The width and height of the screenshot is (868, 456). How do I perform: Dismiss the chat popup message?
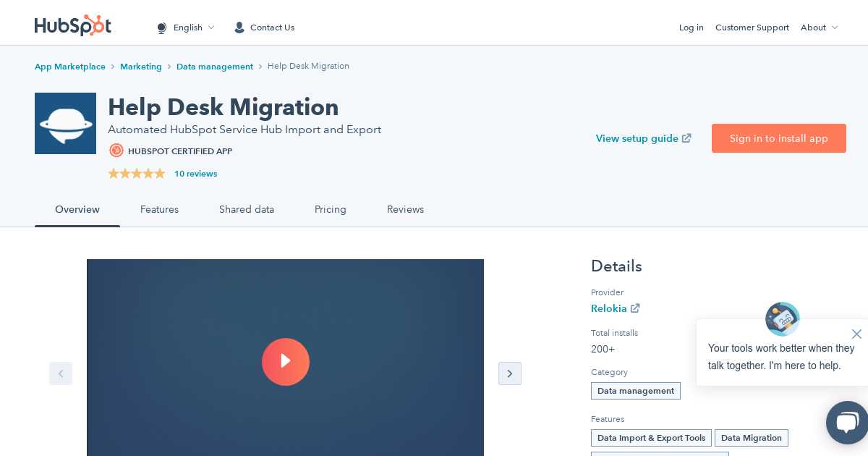pyautogui.click(x=856, y=334)
